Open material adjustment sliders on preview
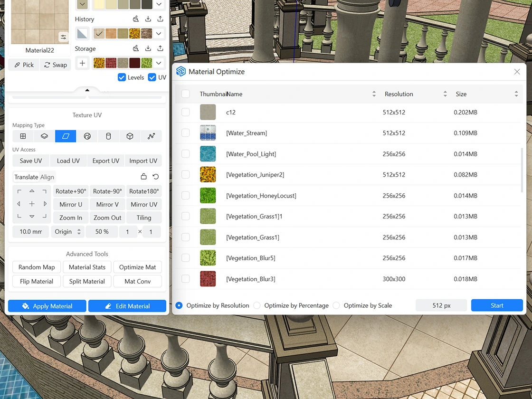Screen dimensions: 532x399 63,37
